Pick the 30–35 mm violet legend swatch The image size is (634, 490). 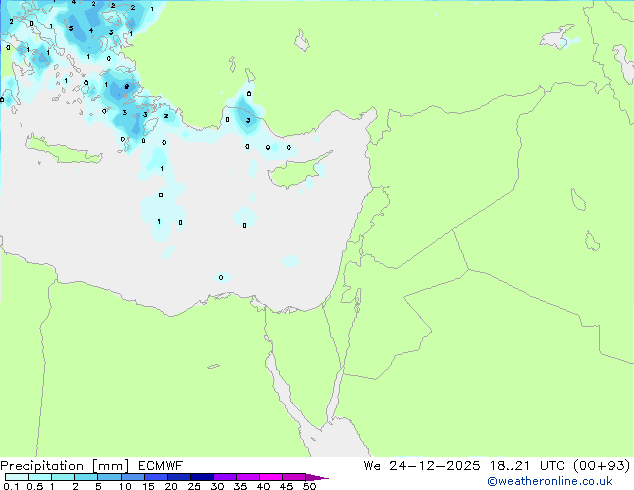point(224,477)
